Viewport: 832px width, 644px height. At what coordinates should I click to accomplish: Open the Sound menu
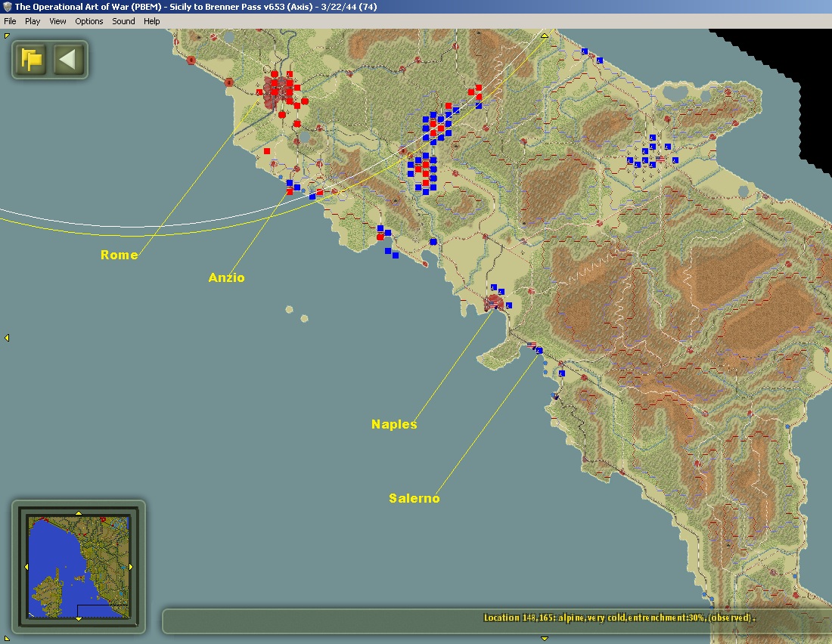(123, 21)
